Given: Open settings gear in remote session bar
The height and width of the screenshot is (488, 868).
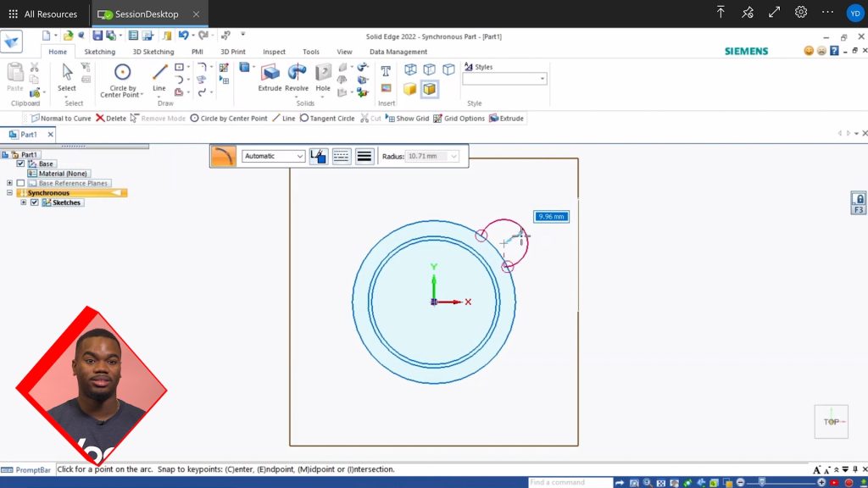Looking at the screenshot, I should (x=800, y=12).
